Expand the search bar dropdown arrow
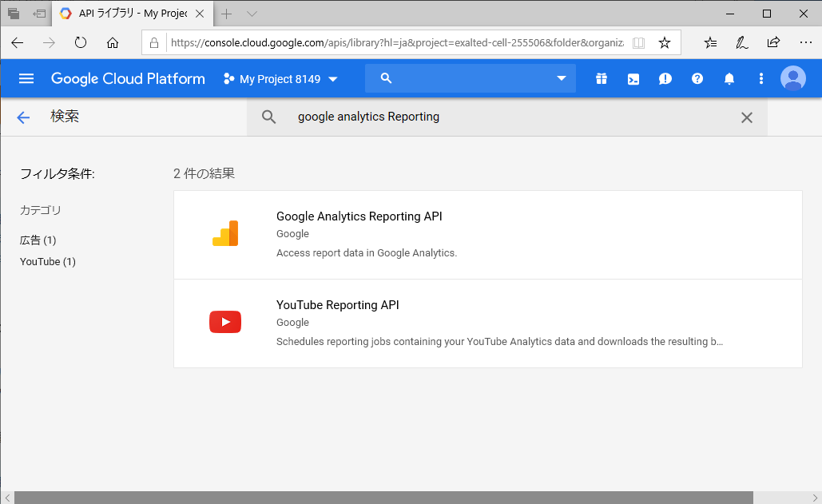The height and width of the screenshot is (504, 822). (x=562, y=78)
